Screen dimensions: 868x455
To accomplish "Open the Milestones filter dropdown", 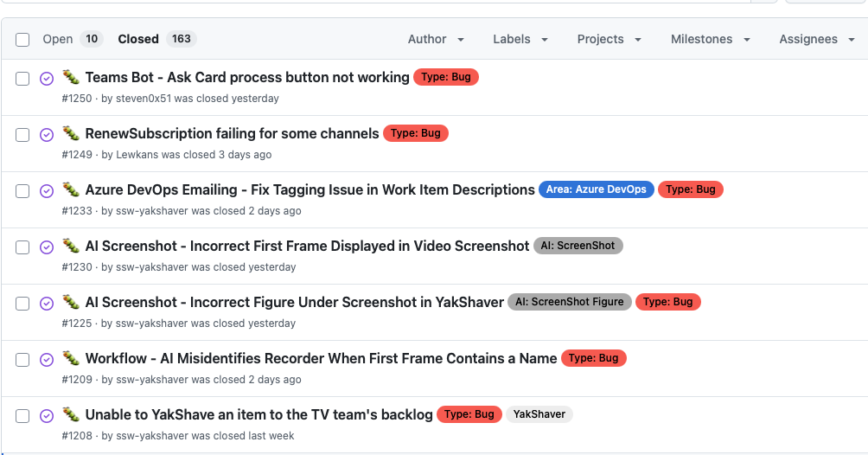I will pyautogui.click(x=710, y=39).
